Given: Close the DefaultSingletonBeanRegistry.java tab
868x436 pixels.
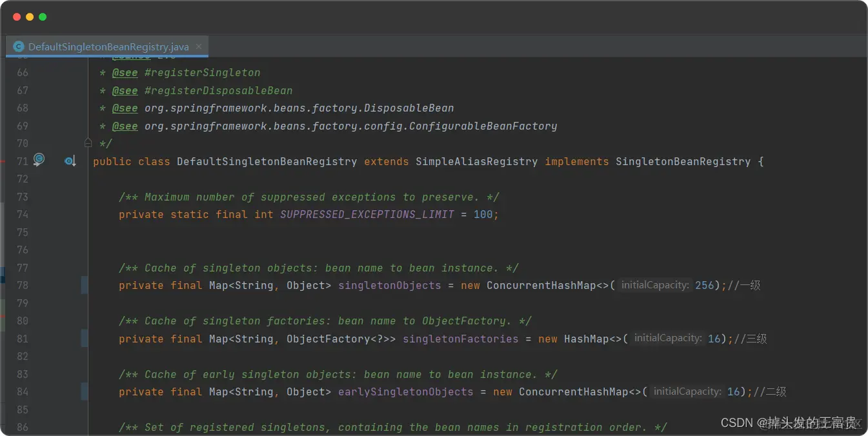Looking at the screenshot, I should (x=199, y=46).
